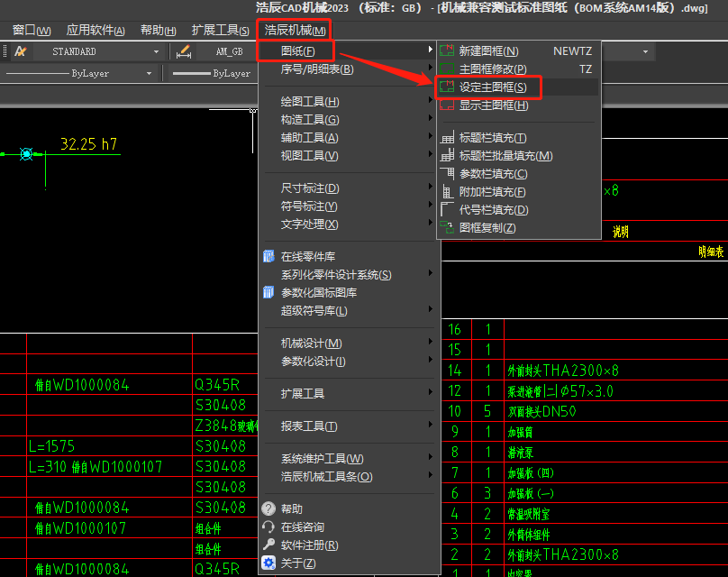
Task: Expand the 构造工具(G) submenu
Action: tap(347, 119)
